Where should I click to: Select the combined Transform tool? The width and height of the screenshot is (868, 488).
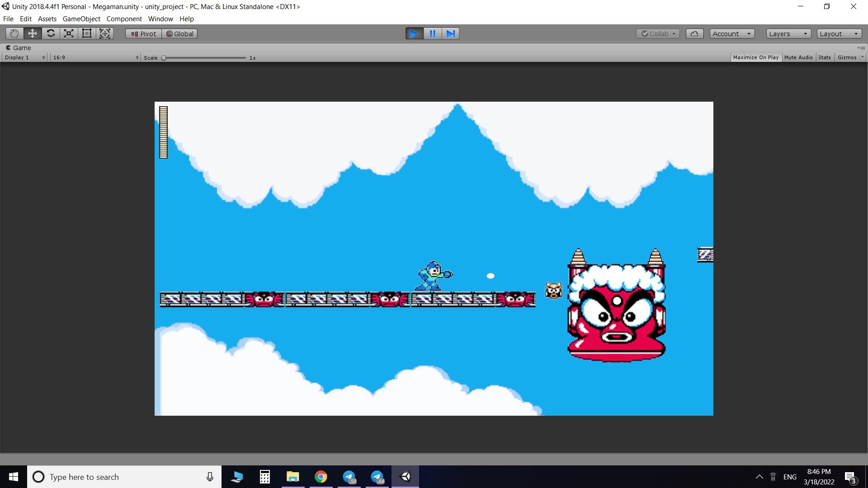pos(105,33)
